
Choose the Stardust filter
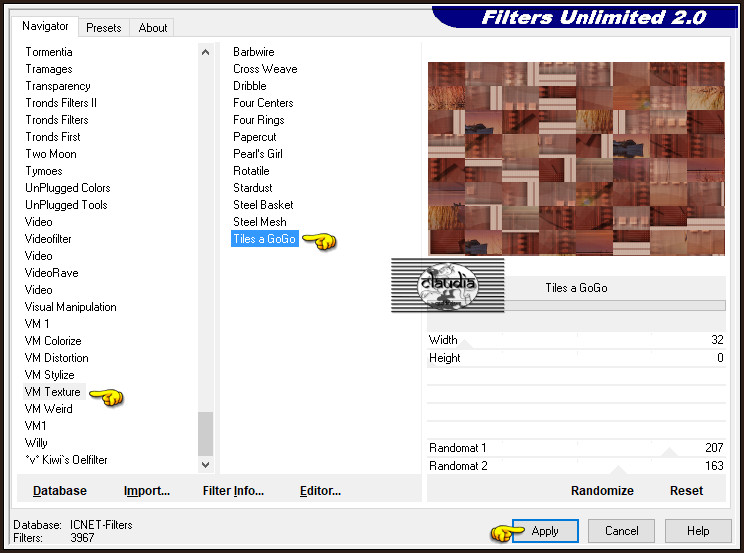coord(253,188)
